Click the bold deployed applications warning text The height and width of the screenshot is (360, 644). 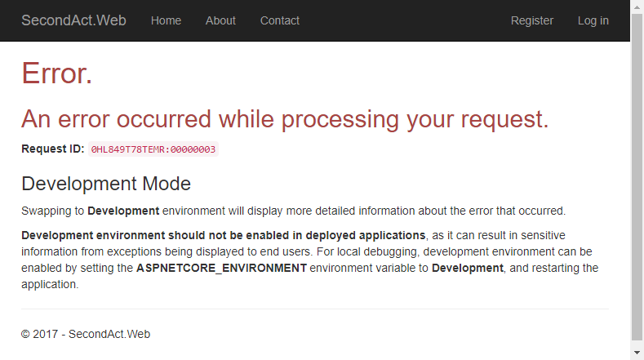point(224,235)
